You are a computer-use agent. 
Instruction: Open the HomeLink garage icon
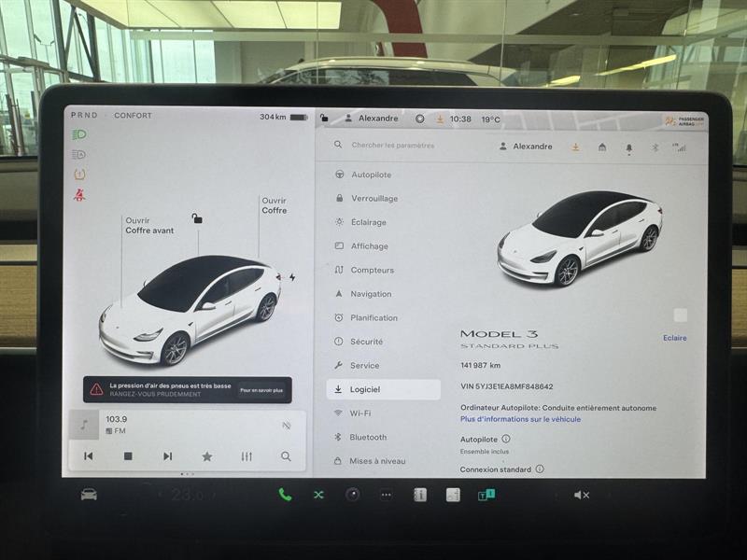click(x=602, y=147)
